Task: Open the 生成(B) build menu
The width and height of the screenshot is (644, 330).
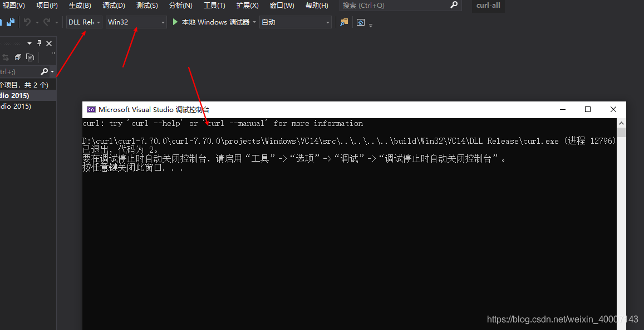Action: click(x=80, y=6)
